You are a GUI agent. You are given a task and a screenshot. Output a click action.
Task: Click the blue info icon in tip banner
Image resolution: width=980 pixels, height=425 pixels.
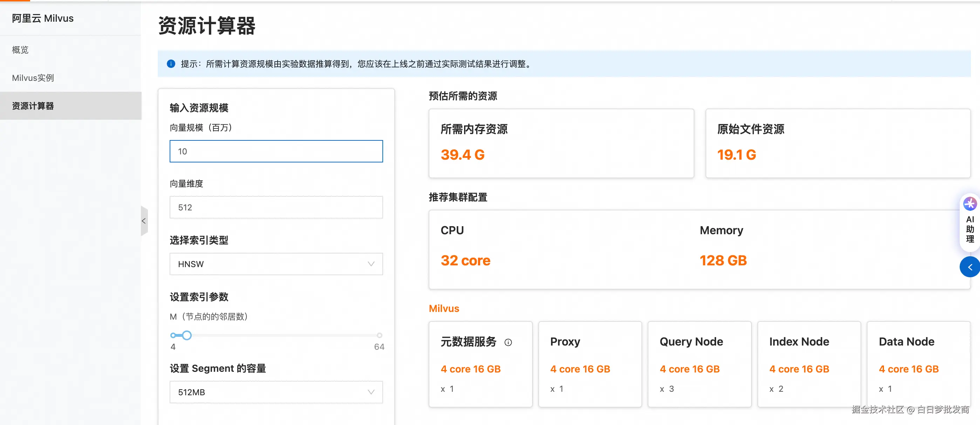coord(171,64)
